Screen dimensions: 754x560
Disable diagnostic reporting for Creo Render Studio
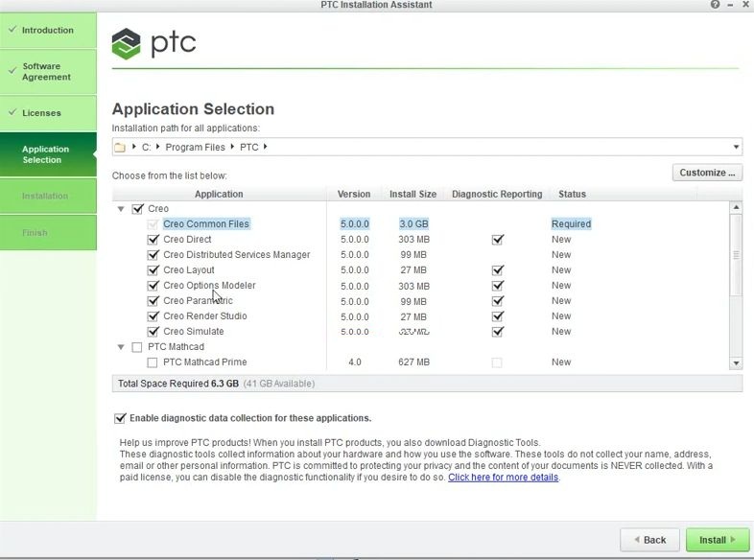(x=498, y=316)
